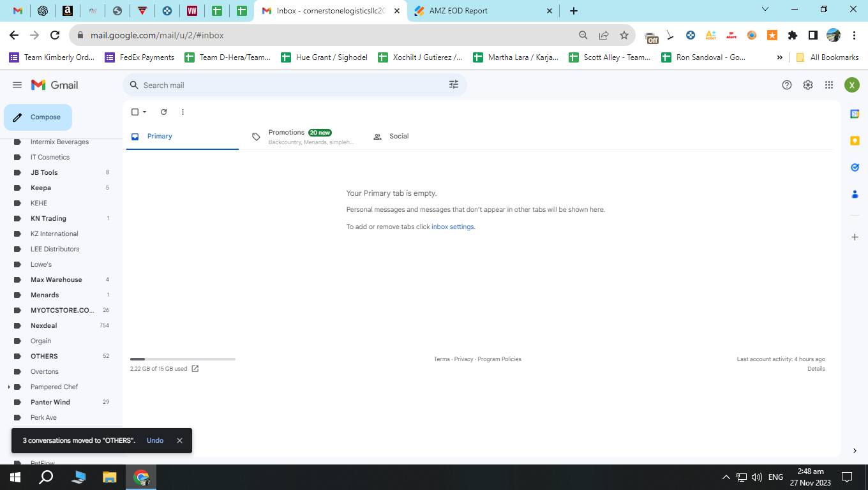Get add-ons with the plus icon

[855, 237]
